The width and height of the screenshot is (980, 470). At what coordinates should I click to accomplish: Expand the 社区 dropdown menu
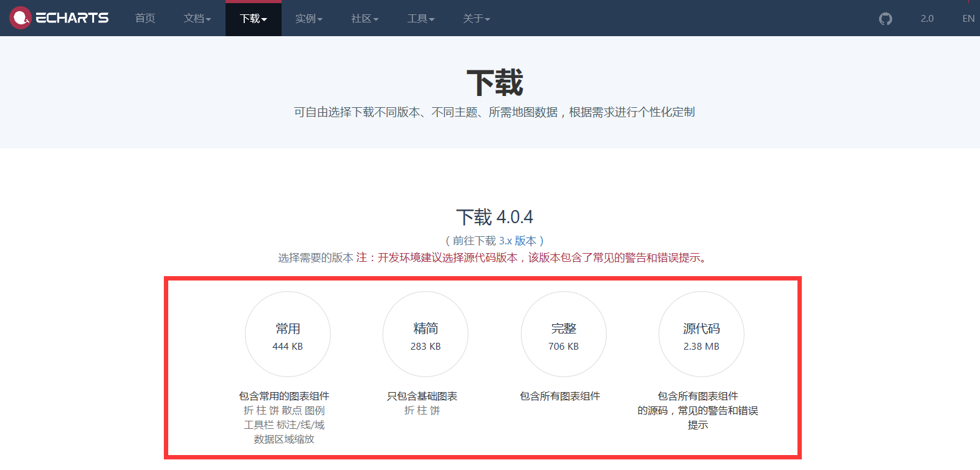coord(365,19)
